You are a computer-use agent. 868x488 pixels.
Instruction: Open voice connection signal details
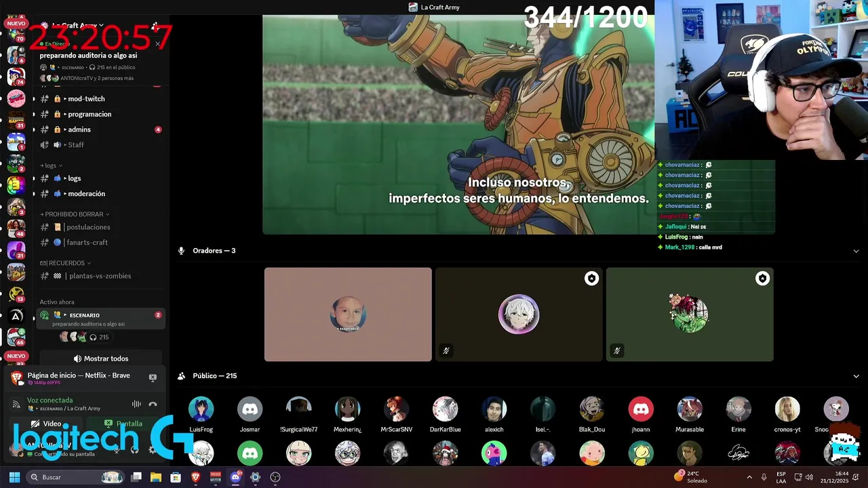tap(16, 404)
